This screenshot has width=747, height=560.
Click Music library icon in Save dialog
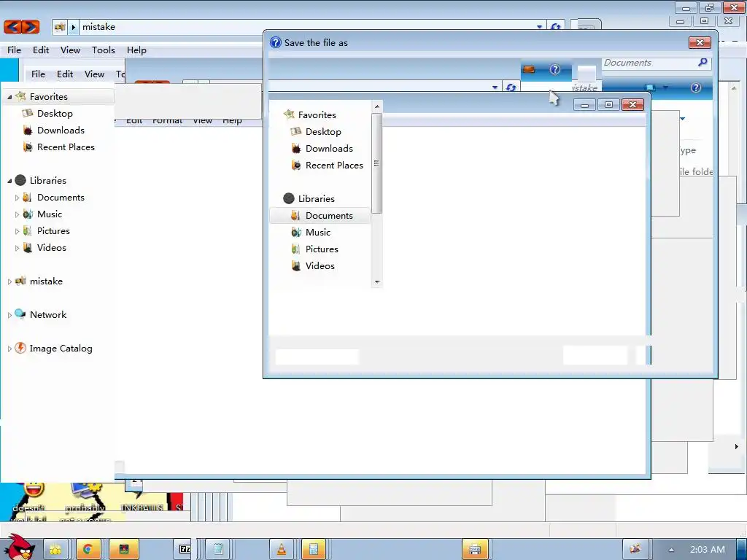click(x=296, y=233)
